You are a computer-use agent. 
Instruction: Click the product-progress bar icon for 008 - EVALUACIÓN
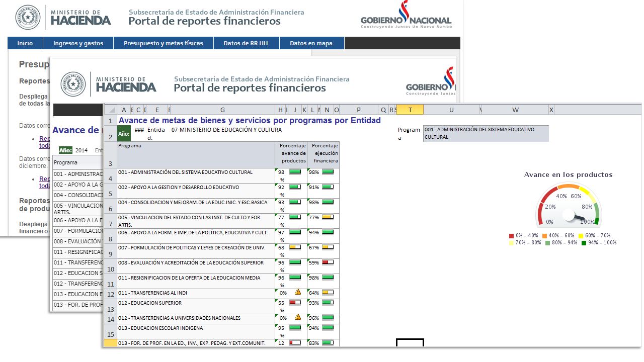coord(295,262)
